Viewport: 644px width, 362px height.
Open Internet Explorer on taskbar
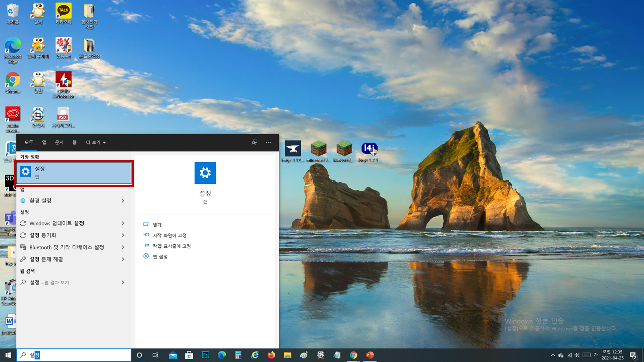click(x=255, y=355)
